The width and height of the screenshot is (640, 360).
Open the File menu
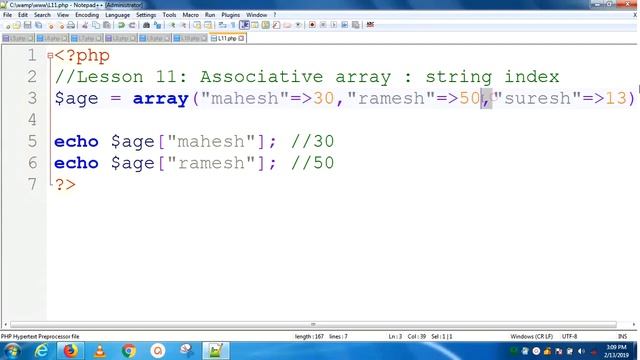(x=7, y=15)
